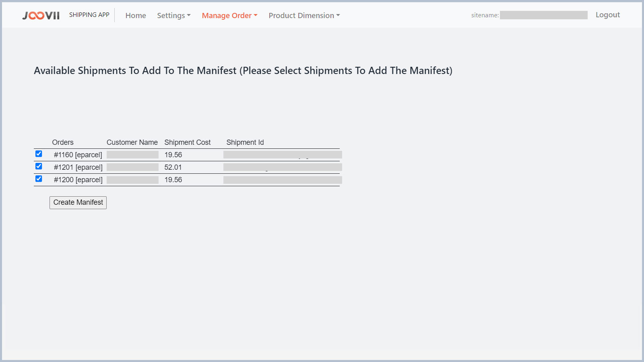This screenshot has height=362, width=644.
Task: Click the SHIPPING APP label
Action: pyautogui.click(x=89, y=15)
